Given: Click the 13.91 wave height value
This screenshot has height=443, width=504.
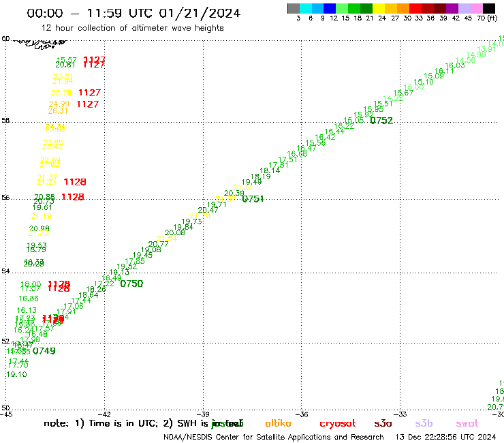Looking at the screenshot, I should coord(487,49).
